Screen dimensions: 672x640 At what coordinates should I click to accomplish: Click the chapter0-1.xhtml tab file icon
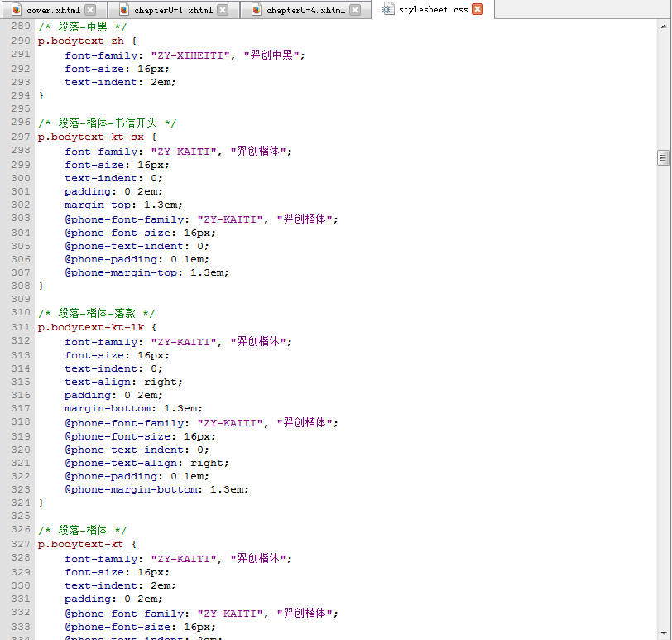124,10
